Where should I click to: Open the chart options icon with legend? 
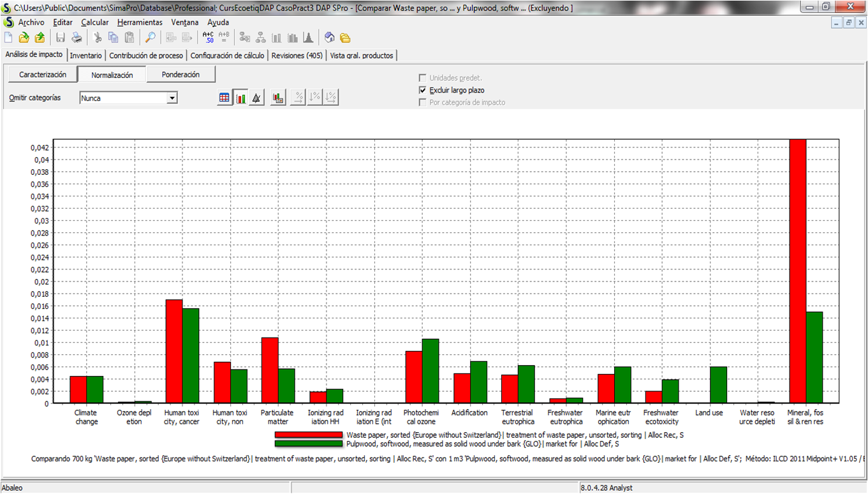coord(277,98)
